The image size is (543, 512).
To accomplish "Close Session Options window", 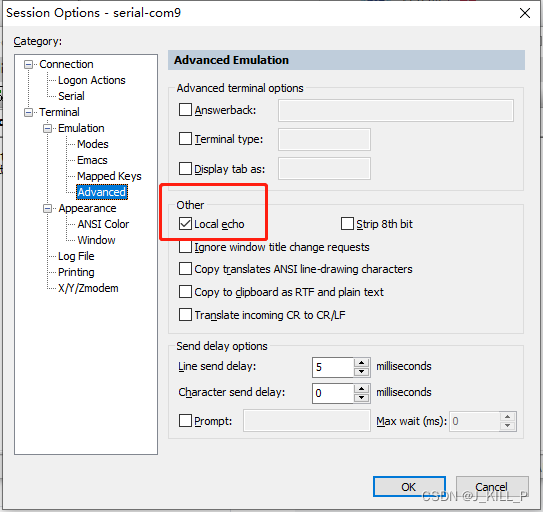I will 525,13.
